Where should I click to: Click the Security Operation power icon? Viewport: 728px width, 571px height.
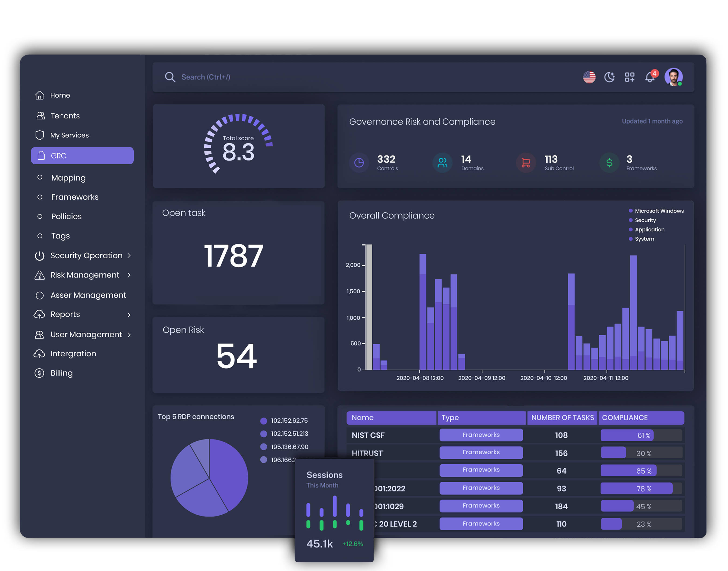coord(39,256)
